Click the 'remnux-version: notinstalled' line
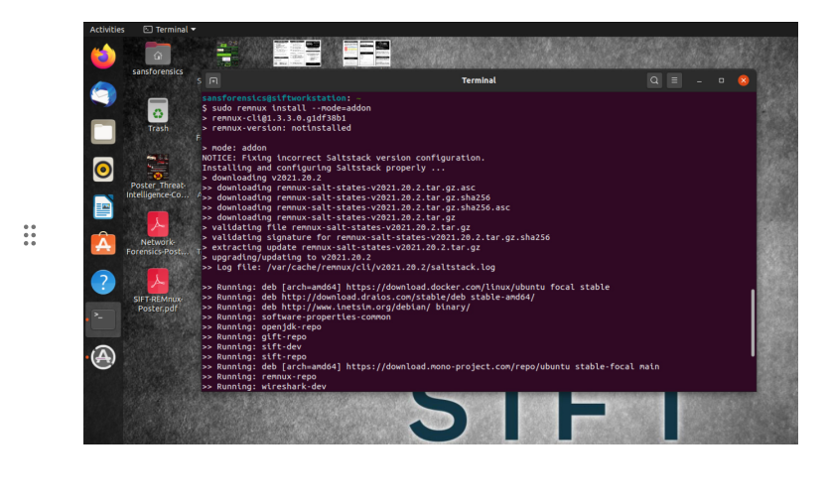Viewport: 829px width, 504px height. pos(277,128)
